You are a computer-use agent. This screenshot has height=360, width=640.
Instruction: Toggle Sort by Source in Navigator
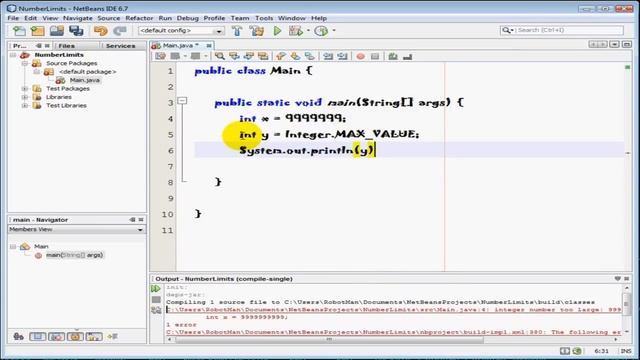(113, 337)
